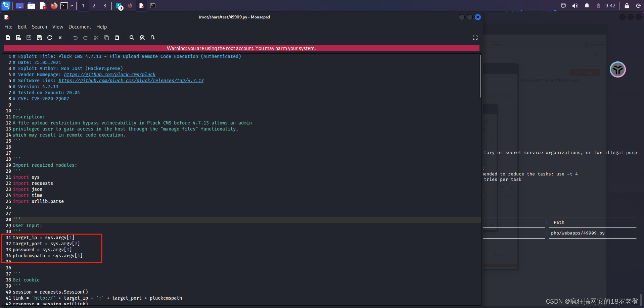Open Find and Replace
The height and width of the screenshot is (308, 644).
coord(142,38)
